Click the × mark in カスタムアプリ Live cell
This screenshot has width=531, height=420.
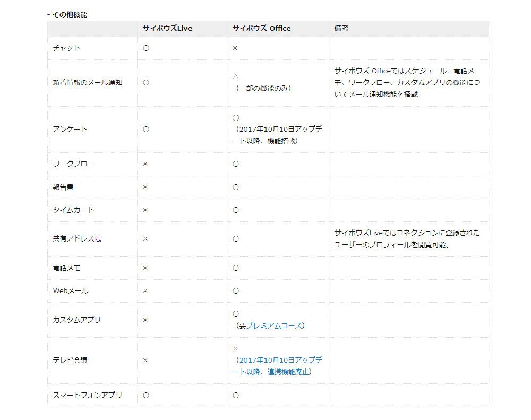tap(145, 320)
